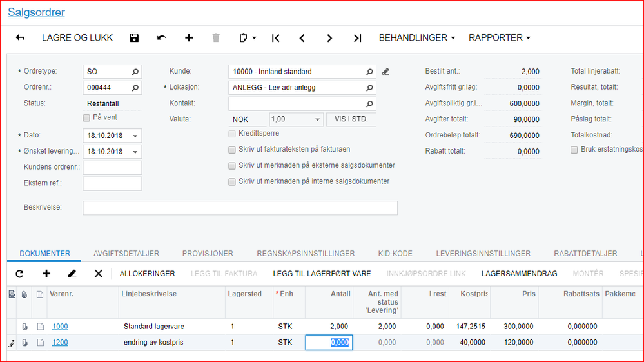Image resolution: width=644 pixels, height=362 pixels.
Task: Click the Beskrivelse text field
Action: [240, 208]
